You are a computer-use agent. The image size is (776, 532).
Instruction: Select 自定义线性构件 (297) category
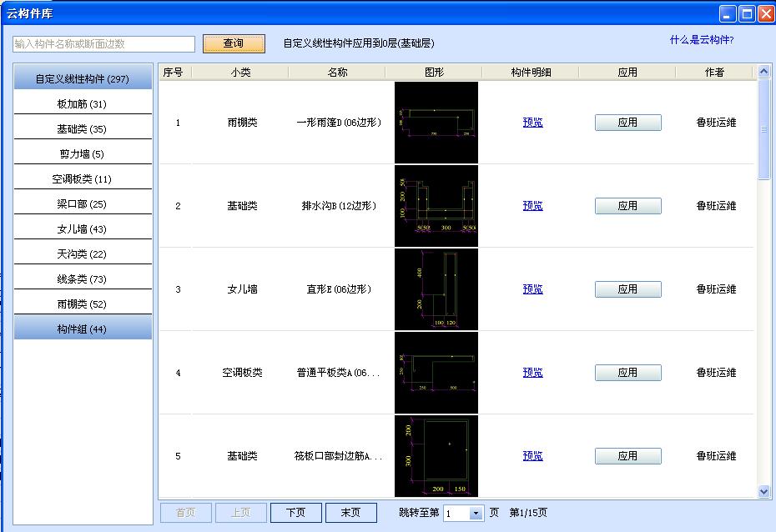[x=83, y=78]
